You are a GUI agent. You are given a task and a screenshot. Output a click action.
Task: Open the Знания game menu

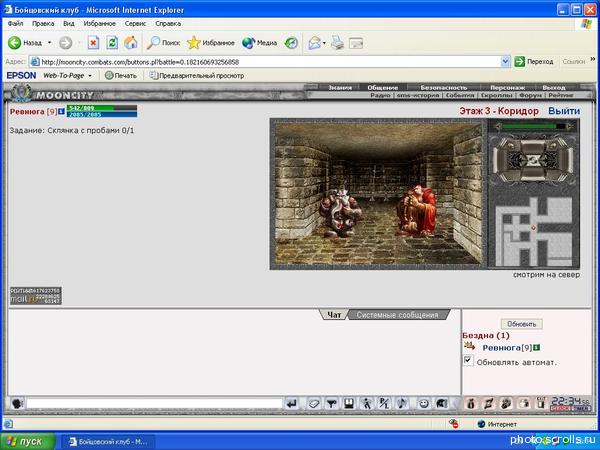[340, 88]
